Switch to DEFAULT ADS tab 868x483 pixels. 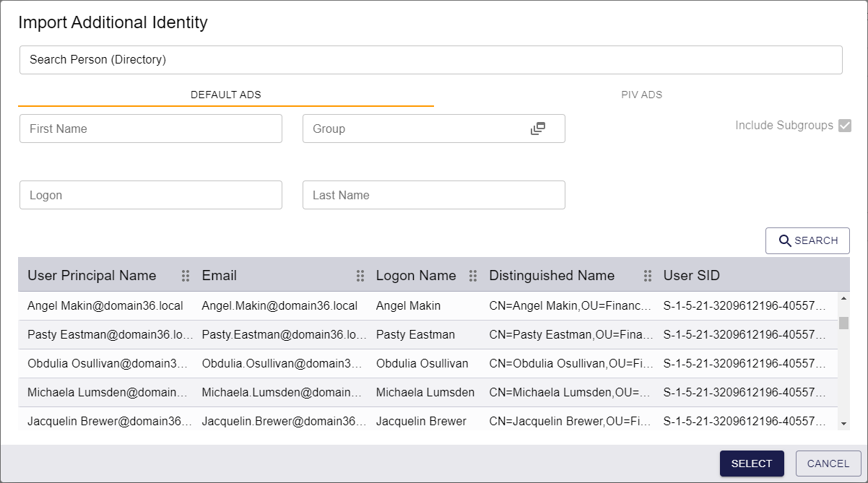pos(226,95)
